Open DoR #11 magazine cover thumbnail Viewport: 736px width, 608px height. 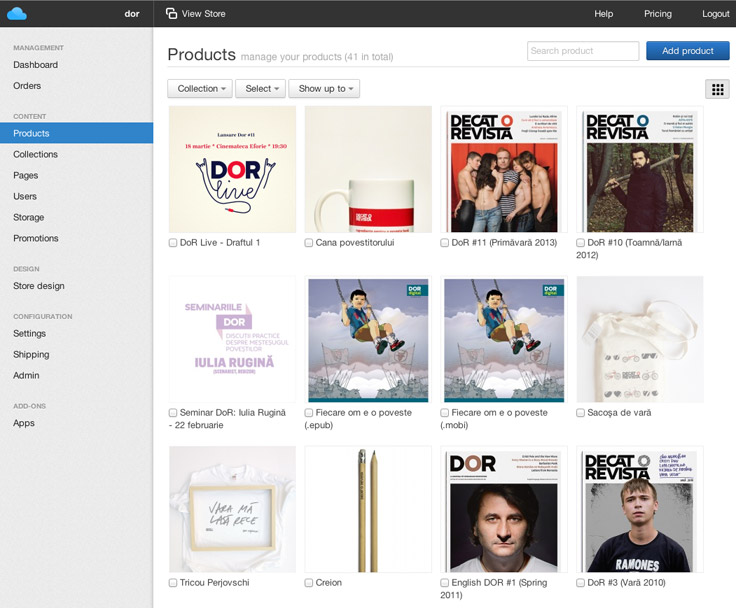click(x=504, y=169)
